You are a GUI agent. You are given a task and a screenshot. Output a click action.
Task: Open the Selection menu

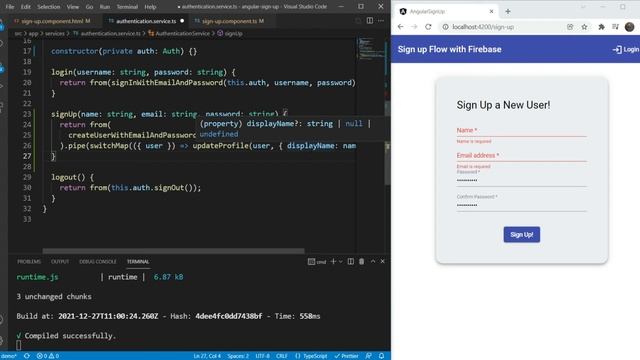(49, 7)
